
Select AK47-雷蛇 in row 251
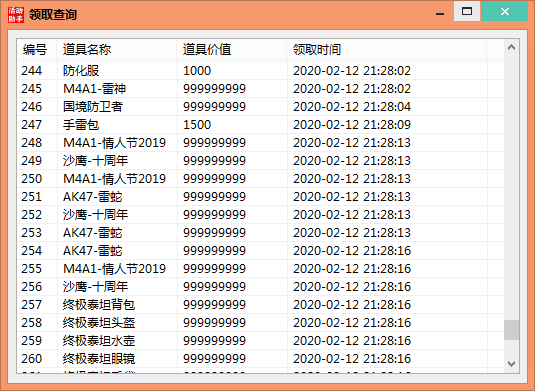92,197
